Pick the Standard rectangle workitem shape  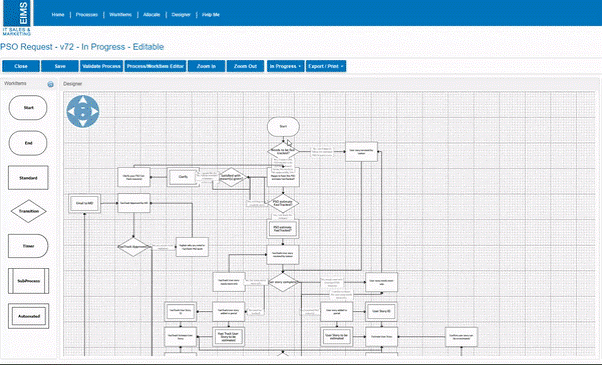[x=28, y=178]
